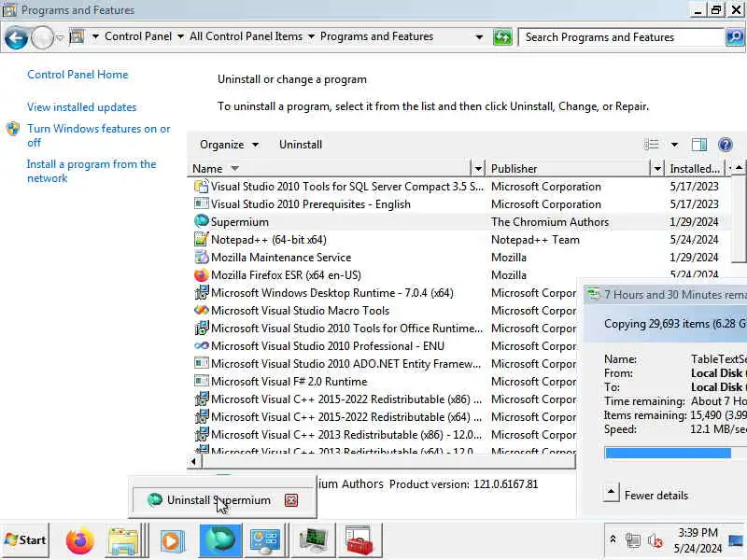Expand dropdown after All Control Panel Items
The width and height of the screenshot is (747, 560).
click(x=311, y=36)
